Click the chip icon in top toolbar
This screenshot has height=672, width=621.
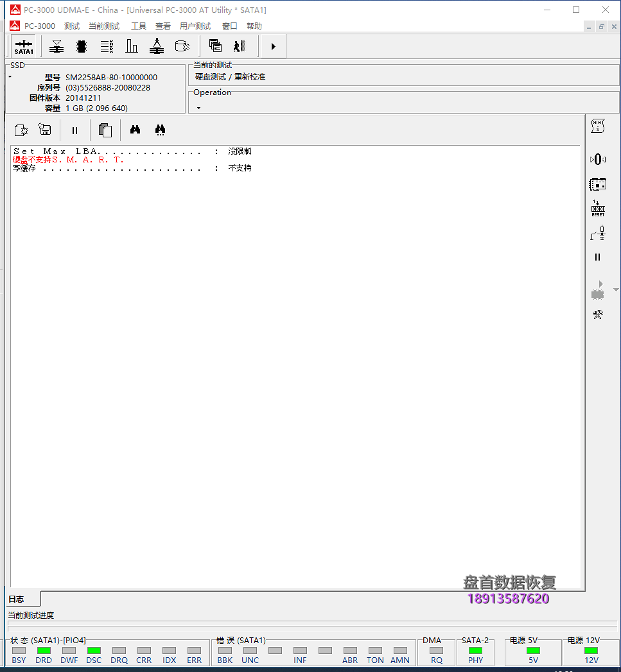(82, 46)
